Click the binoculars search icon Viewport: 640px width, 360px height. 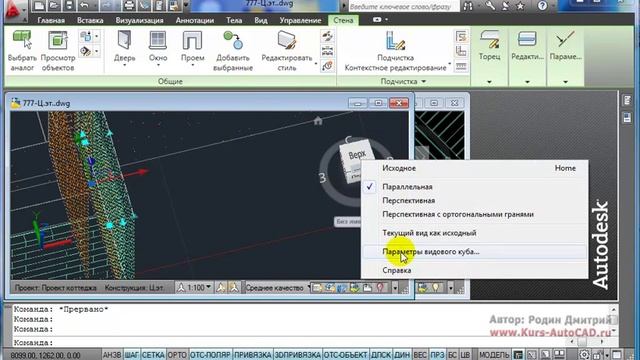pos(468,6)
